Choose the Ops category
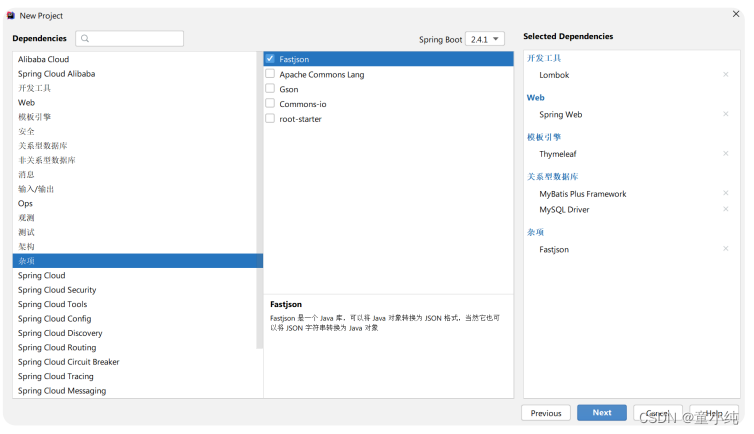Image resolution: width=754 pixels, height=434 pixels. click(x=25, y=203)
